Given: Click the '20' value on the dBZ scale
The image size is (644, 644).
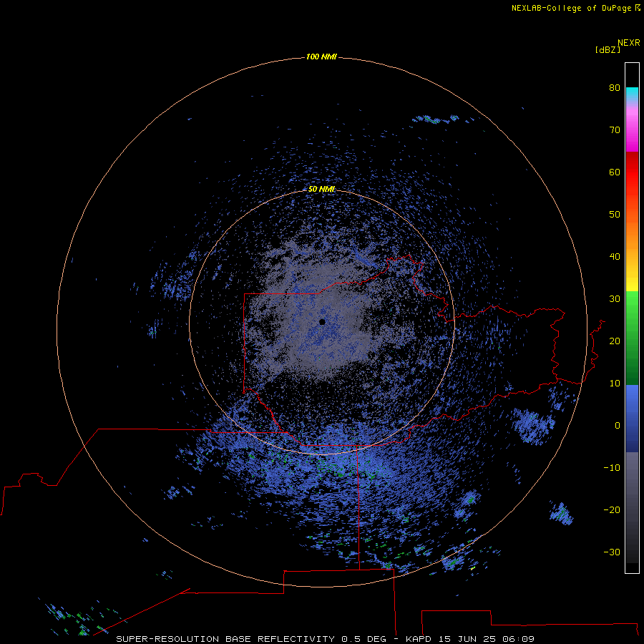Looking at the screenshot, I should tap(615, 341).
